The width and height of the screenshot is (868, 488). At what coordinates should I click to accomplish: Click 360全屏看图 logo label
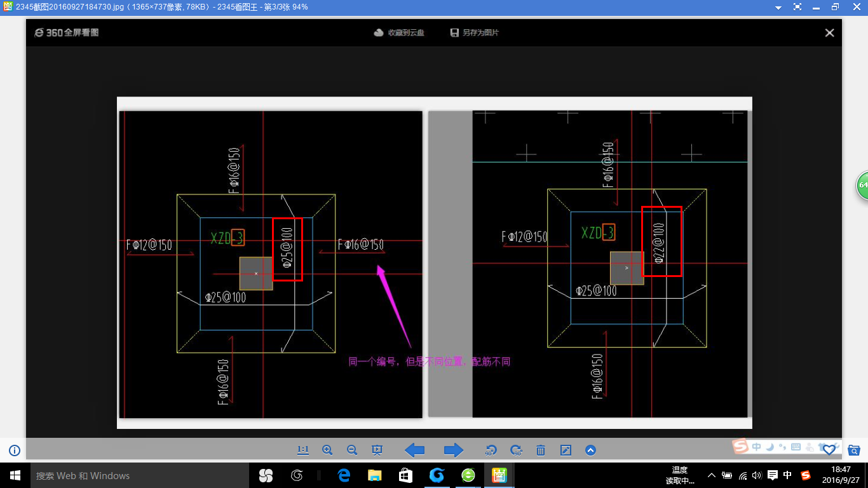coord(67,32)
